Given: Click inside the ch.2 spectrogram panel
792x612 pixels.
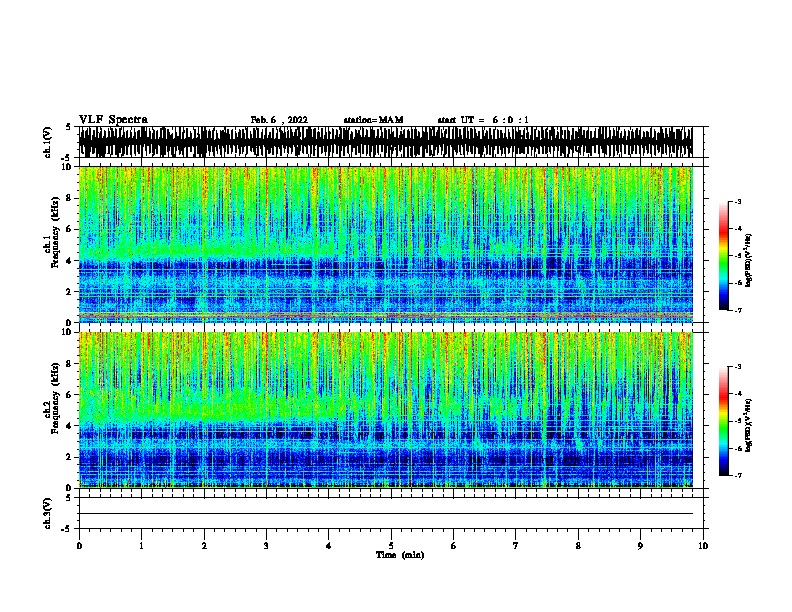Looking at the screenshot, I should pos(385,410).
